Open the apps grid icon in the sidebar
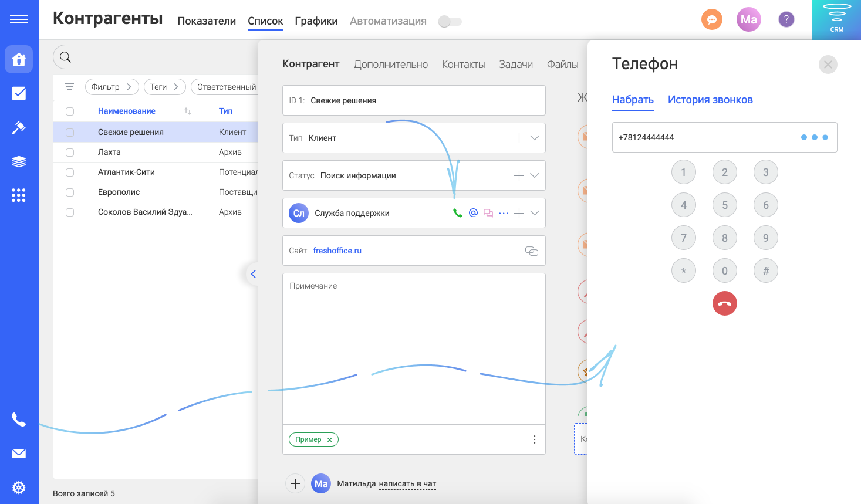The height and width of the screenshot is (504, 861). point(18,195)
